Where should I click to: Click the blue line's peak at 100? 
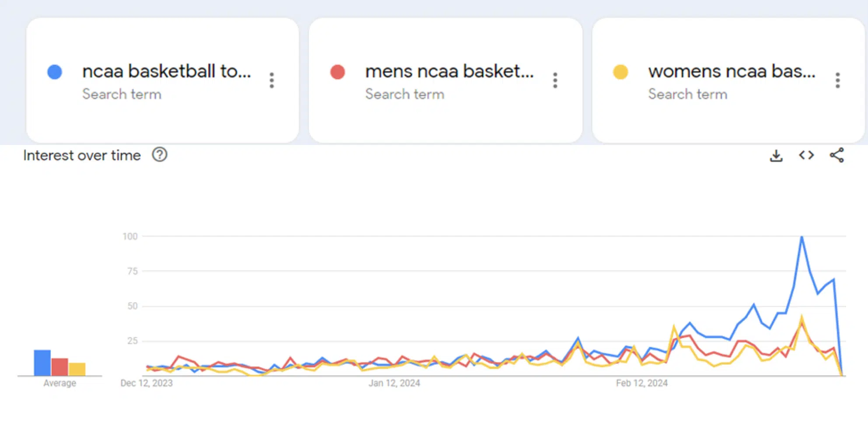802,237
